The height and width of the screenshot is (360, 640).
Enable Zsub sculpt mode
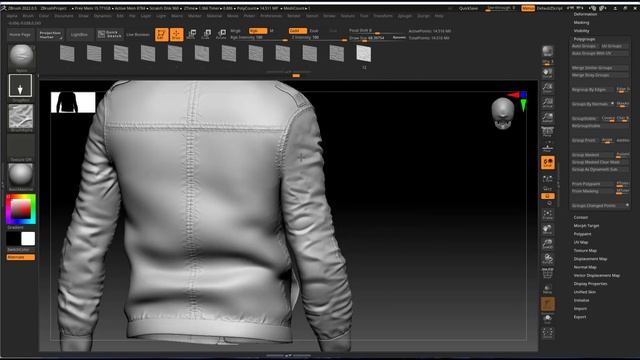(x=314, y=31)
